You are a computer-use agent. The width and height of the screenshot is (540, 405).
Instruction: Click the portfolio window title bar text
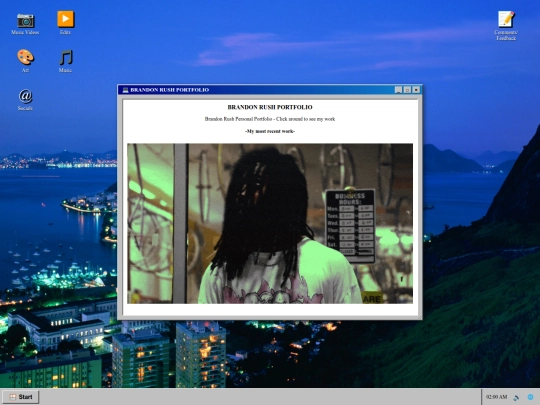click(x=170, y=90)
